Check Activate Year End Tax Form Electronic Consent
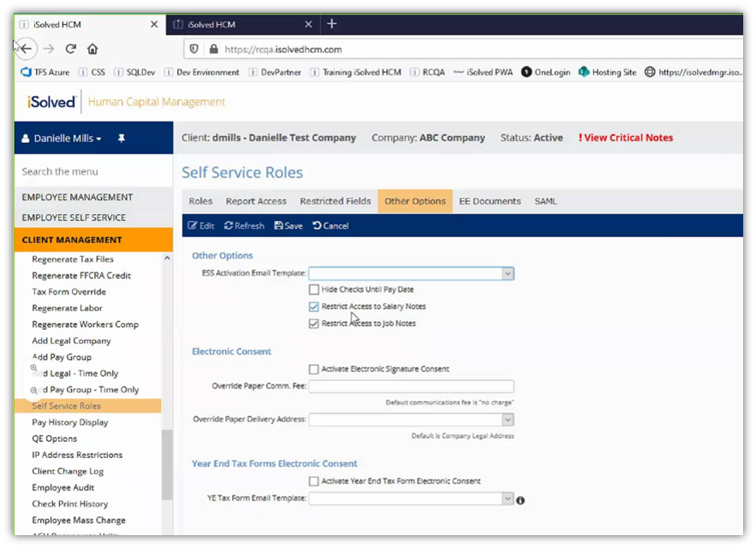The height and width of the screenshot is (548, 756). [314, 481]
